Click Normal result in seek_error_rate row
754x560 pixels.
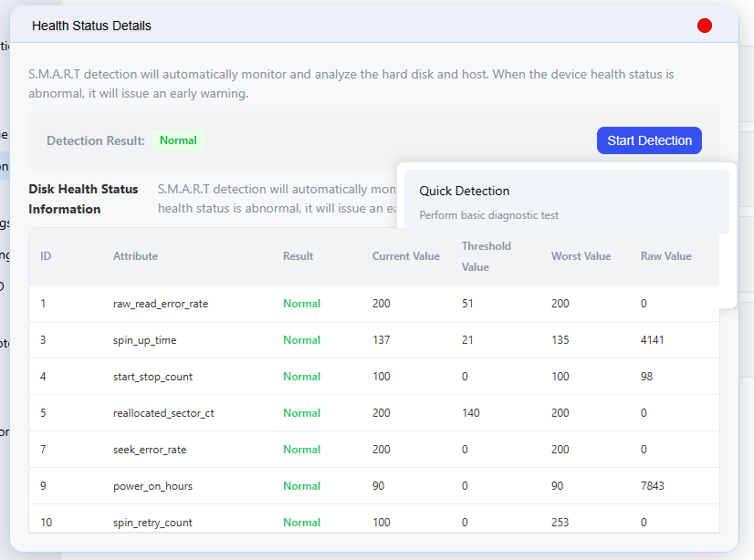coord(301,450)
